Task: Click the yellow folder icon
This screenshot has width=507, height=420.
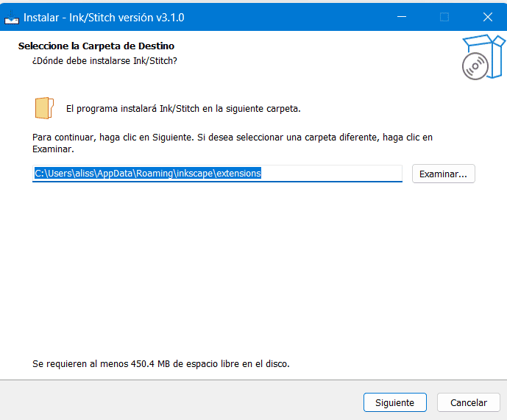Action: click(44, 108)
